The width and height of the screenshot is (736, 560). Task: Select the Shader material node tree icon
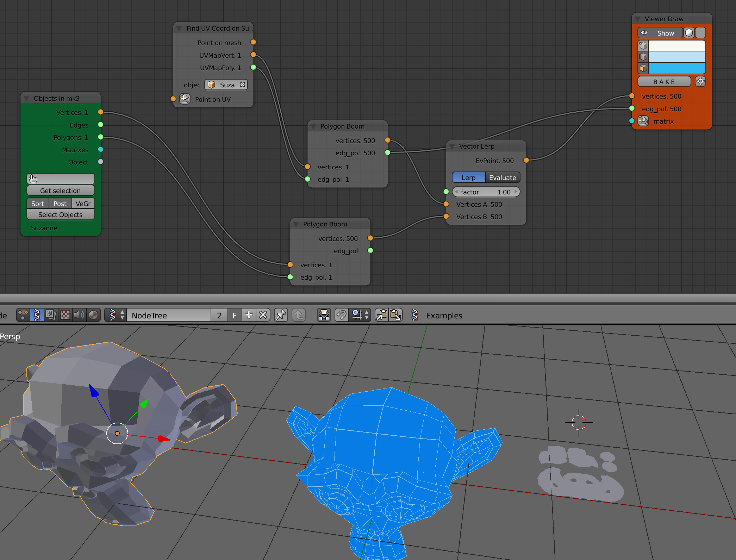(x=93, y=315)
